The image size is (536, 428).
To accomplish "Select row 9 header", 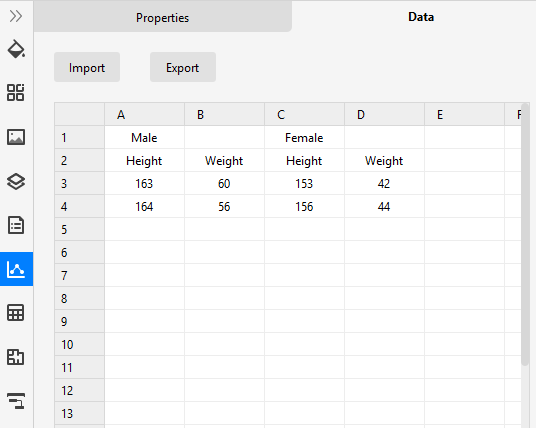I will coord(79,321).
